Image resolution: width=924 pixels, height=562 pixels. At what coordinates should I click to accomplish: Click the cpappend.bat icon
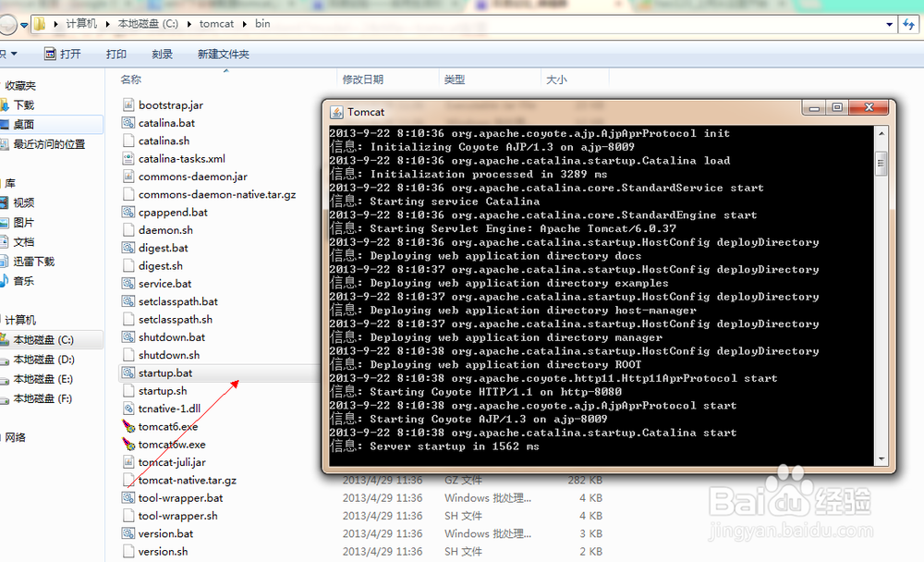[x=128, y=213]
